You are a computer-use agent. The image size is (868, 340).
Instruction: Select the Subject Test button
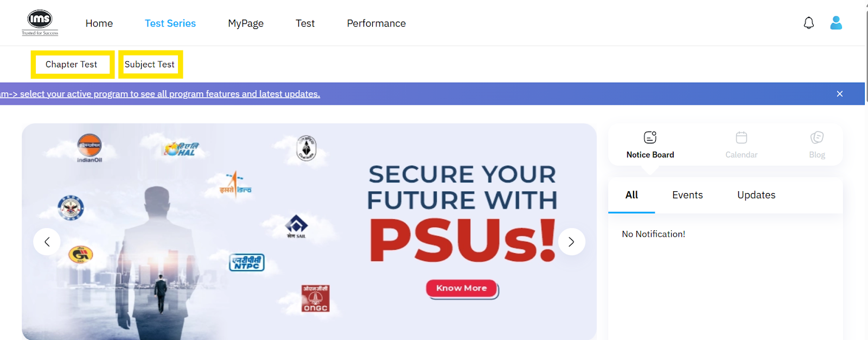(x=150, y=65)
